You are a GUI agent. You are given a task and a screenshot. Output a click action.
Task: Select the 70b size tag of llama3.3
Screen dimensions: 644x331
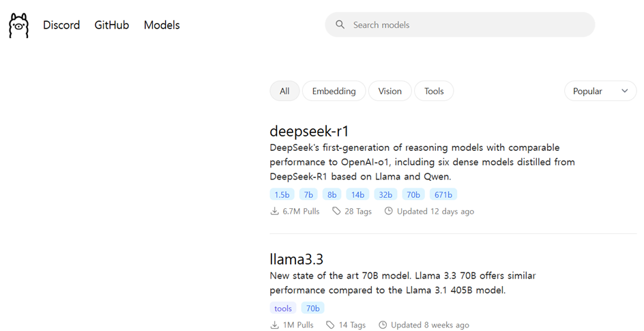pos(312,308)
